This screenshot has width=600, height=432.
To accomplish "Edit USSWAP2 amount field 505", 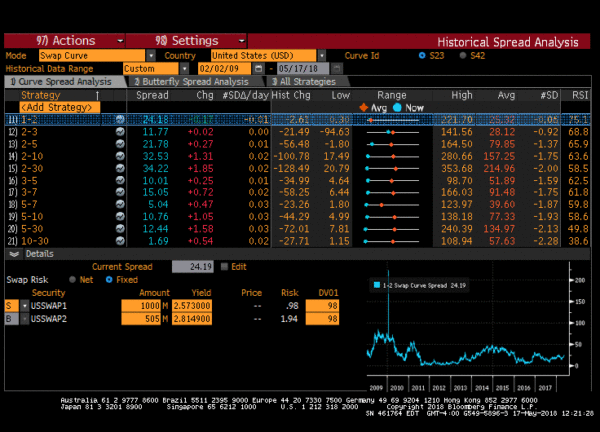I will pyautogui.click(x=141, y=319).
